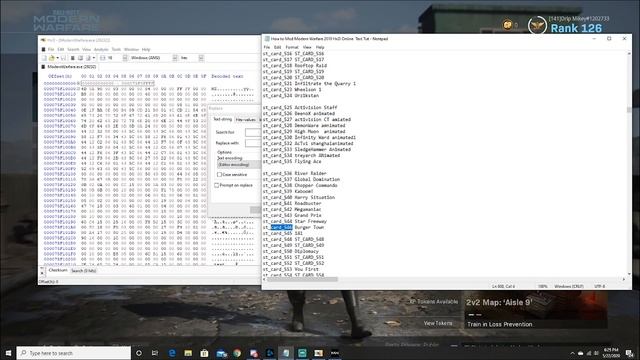
Task: Click the 'Burger Town' line in Notepad
Action: point(293,227)
